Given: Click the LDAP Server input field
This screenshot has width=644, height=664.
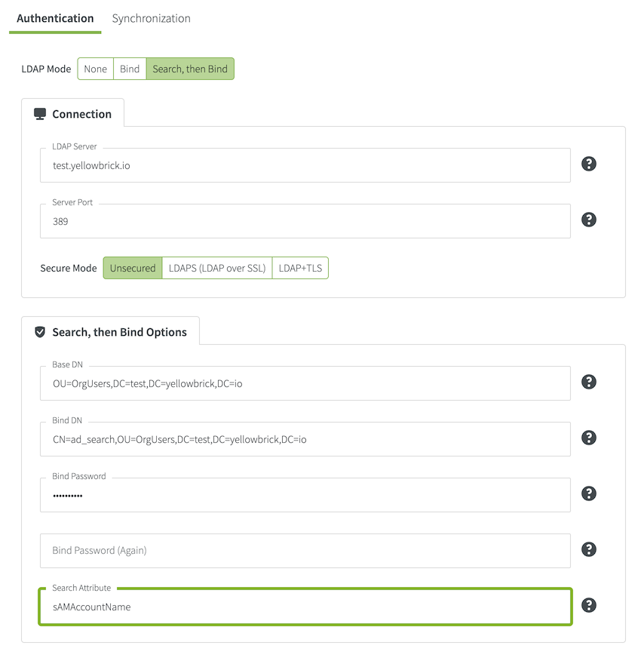Looking at the screenshot, I should (305, 165).
